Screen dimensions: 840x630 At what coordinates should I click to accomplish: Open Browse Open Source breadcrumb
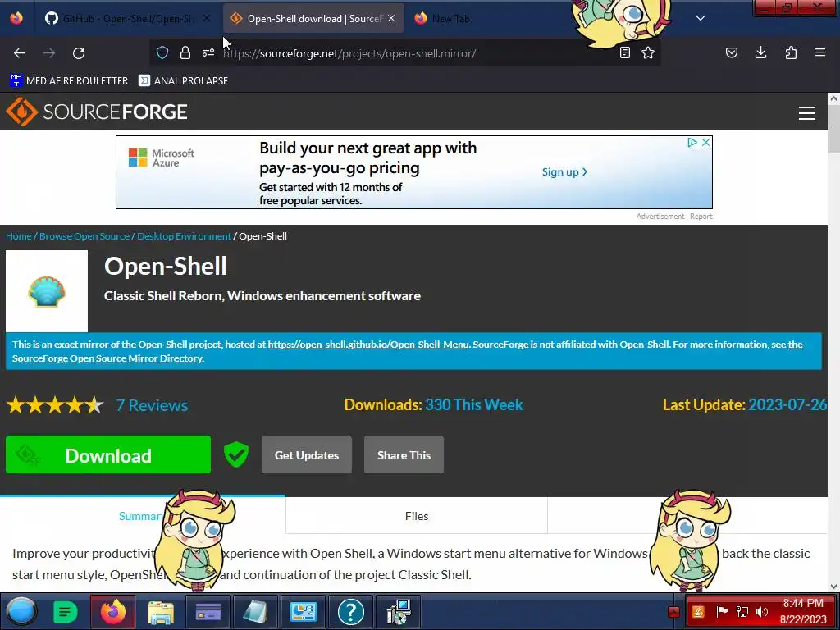click(x=84, y=236)
